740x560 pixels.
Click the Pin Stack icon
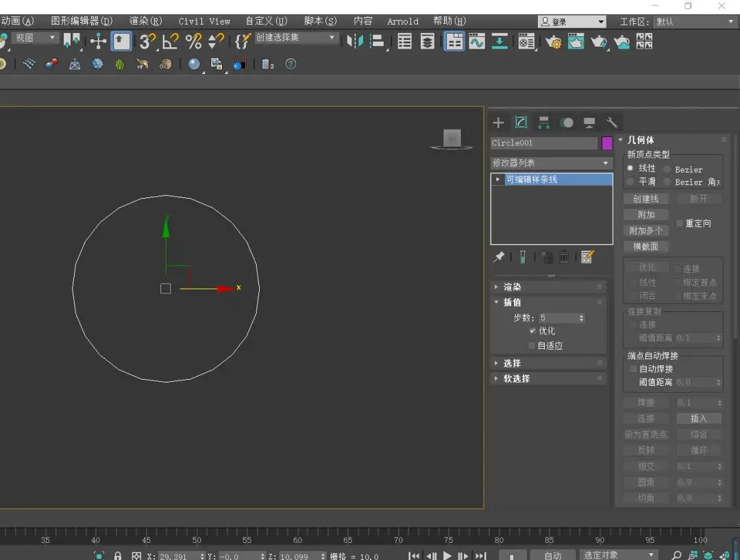(x=500, y=257)
